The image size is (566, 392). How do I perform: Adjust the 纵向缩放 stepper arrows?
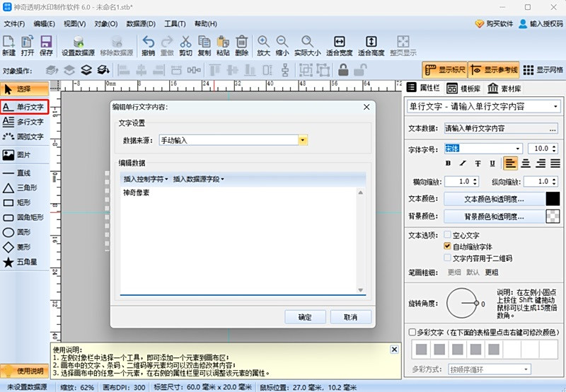tap(555, 182)
